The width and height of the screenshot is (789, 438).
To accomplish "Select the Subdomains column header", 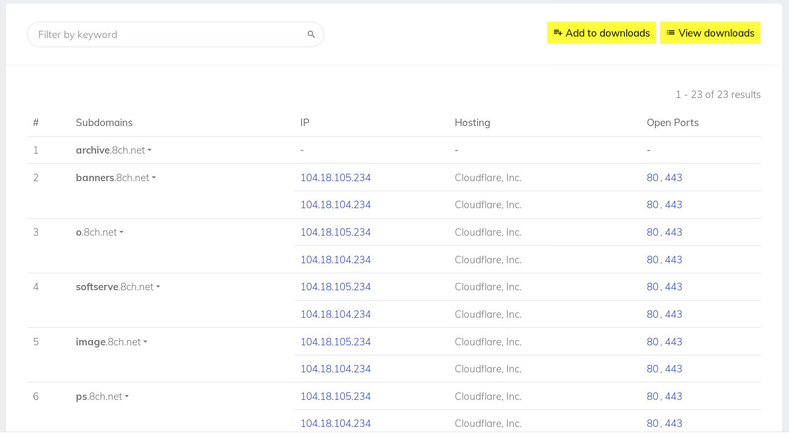I will pos(104,122).
